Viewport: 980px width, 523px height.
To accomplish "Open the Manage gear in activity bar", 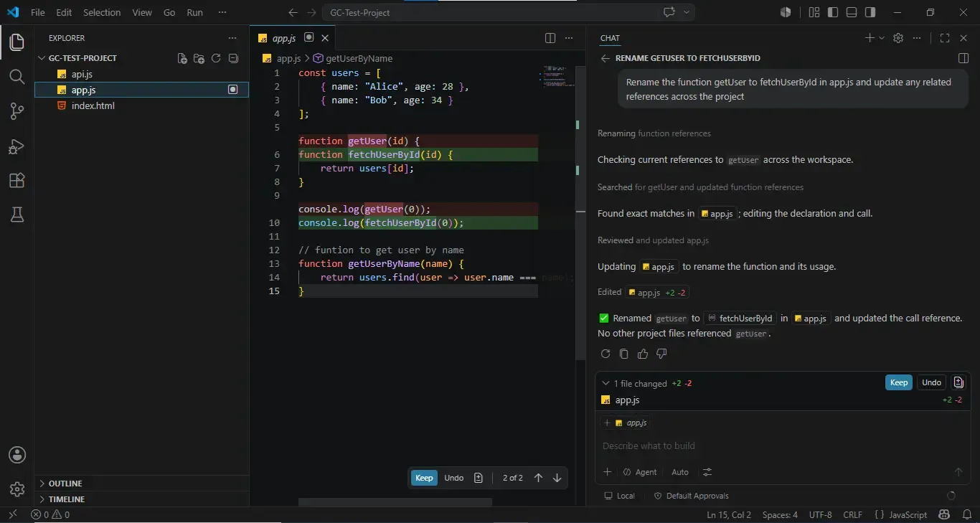I will [17, 489].
